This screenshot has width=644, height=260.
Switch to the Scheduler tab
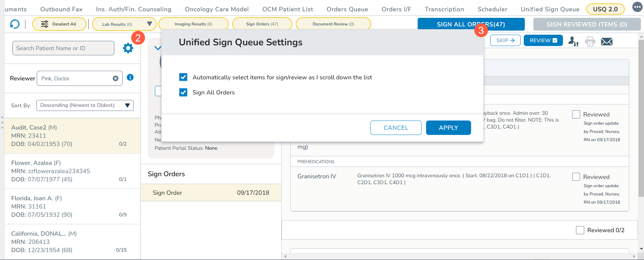pyautogui.click(x=492, y=9)
